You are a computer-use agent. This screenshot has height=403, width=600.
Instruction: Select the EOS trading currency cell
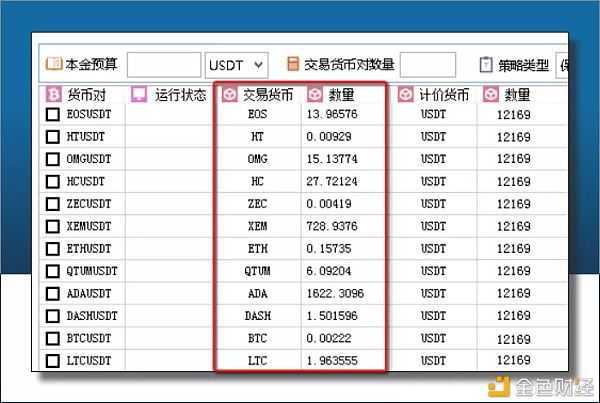click(x=258, y=114)
